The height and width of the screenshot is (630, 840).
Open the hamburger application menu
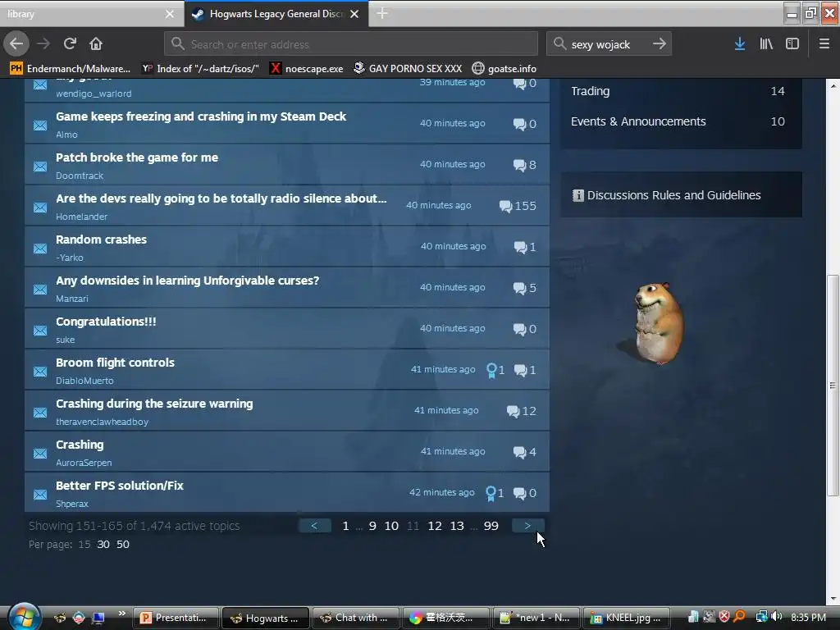824,43
